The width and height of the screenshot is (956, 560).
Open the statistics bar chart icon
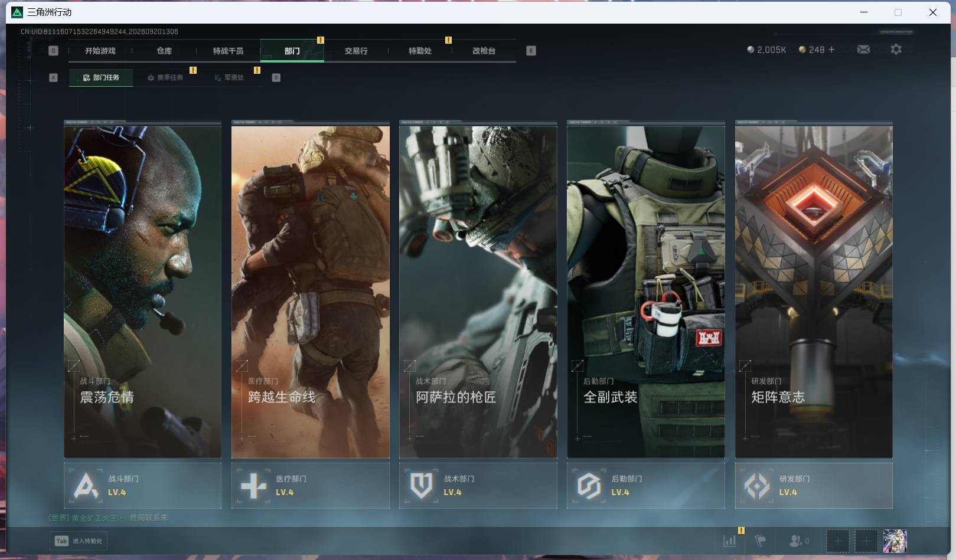pos(730,541)
